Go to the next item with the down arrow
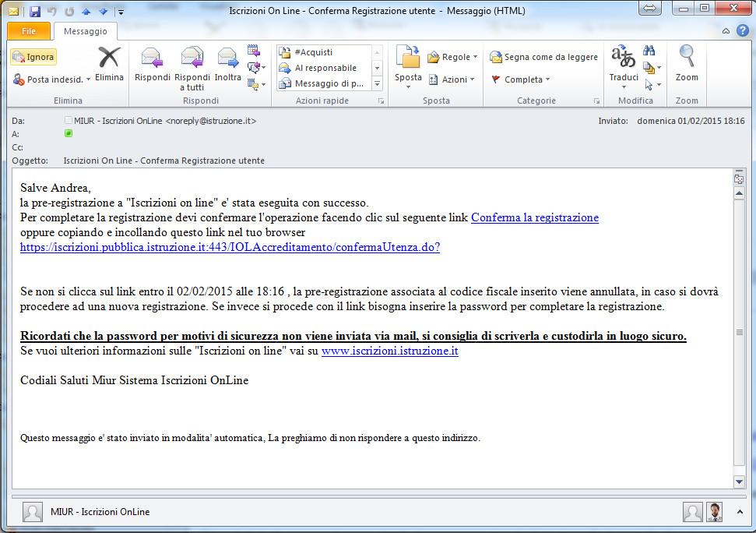This screenshot has width=756, height=533. coord(104,11)
